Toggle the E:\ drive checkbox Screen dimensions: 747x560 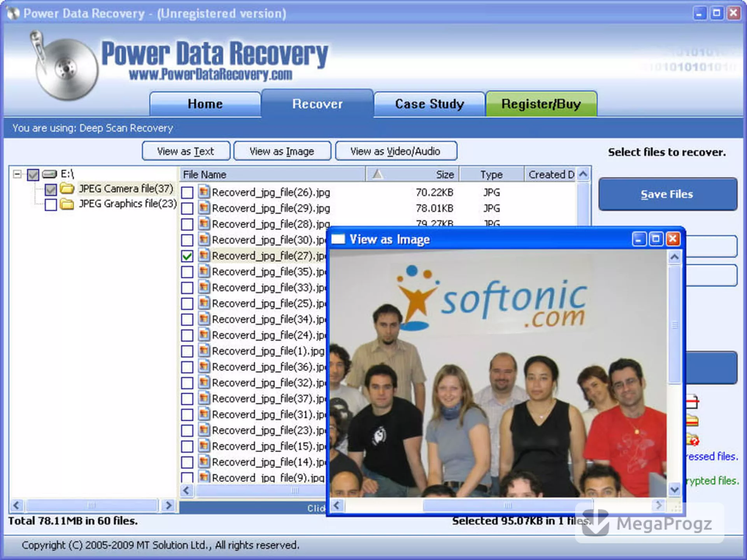33,175
